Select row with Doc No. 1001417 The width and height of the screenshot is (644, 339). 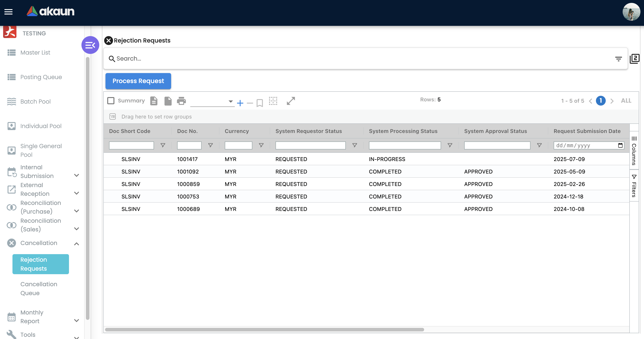pyautogui.click(x=366, y=159)
